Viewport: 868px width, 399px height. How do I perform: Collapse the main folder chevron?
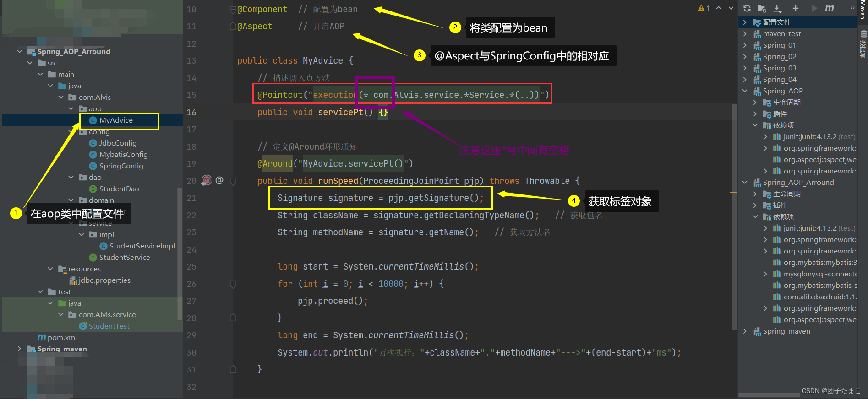pyautogui.click(x=40, y=74)
